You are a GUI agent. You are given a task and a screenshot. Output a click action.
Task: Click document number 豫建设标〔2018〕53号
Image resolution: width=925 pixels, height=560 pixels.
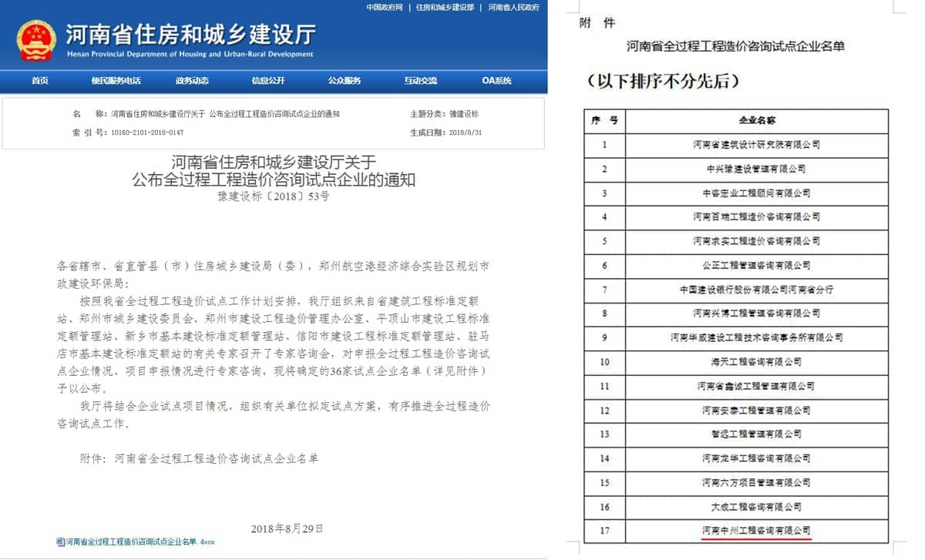pos(274,196)
